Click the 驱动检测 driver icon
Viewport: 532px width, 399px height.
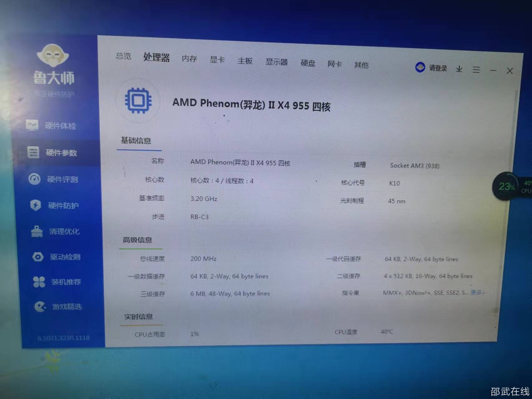(38, 257)
